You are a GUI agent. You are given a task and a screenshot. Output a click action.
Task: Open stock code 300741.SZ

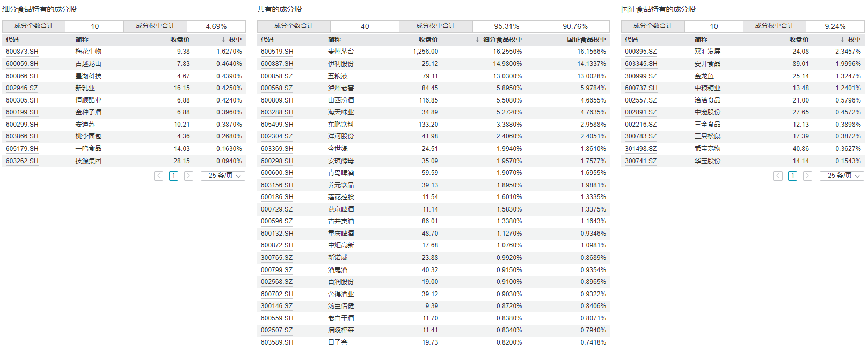click(641, 161)
